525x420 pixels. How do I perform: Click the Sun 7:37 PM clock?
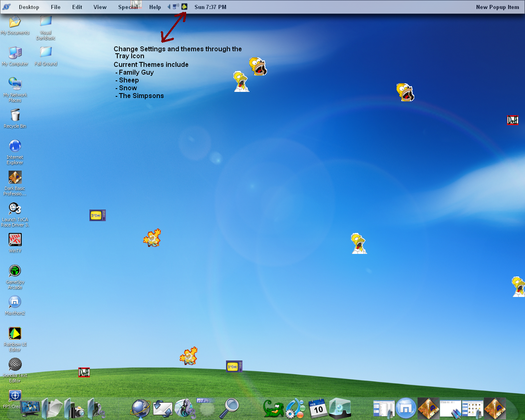click(210, 7)
